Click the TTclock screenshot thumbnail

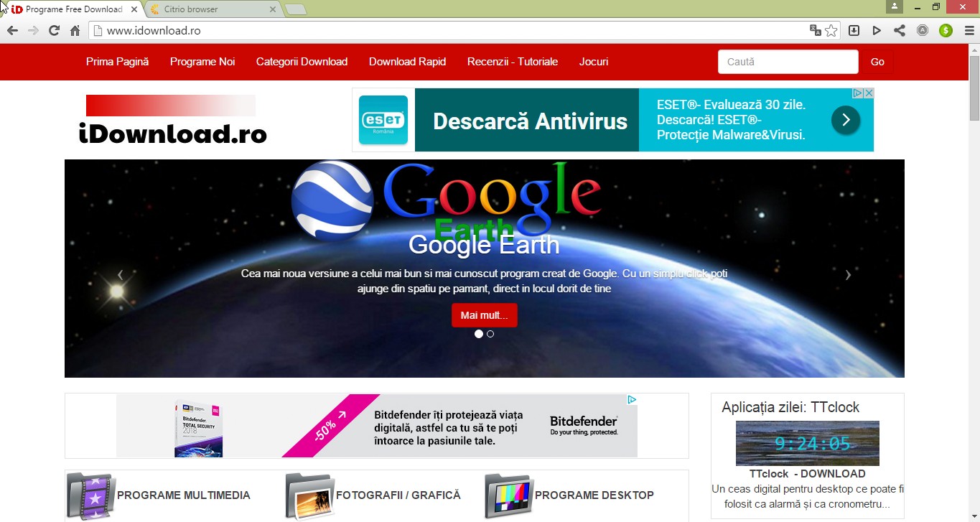[807, 443]
